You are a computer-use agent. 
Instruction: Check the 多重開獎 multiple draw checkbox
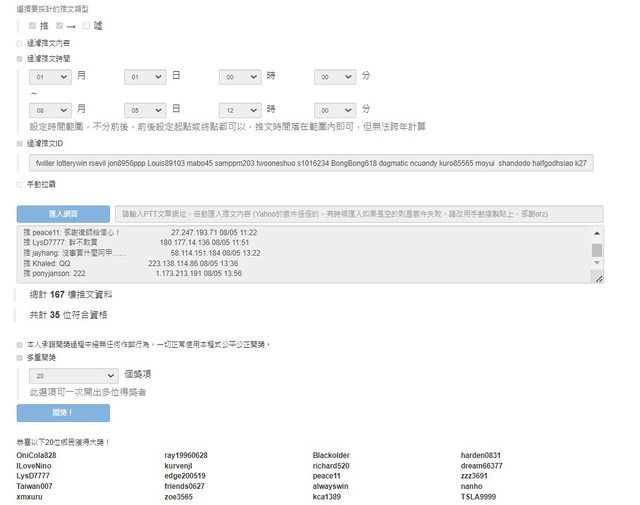20,357
